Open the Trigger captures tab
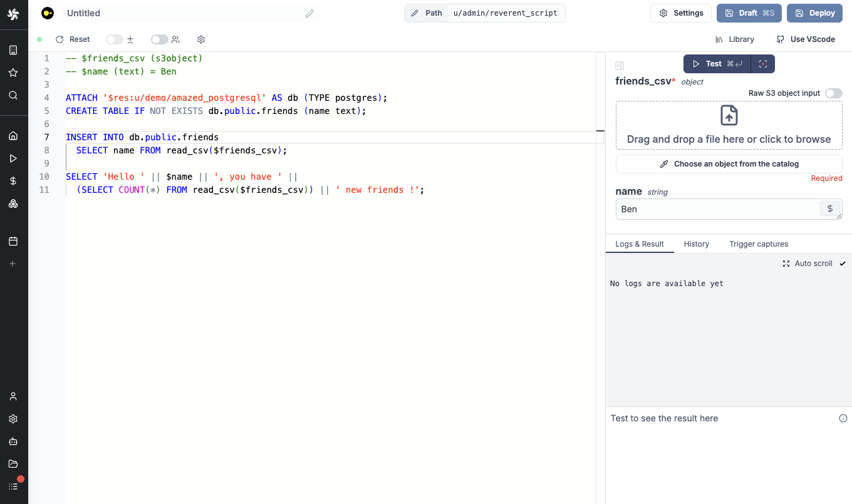 (x=759, y=244)
